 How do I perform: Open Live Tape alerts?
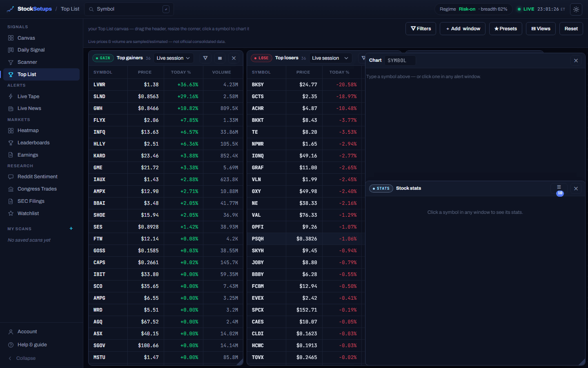point(41,96)
